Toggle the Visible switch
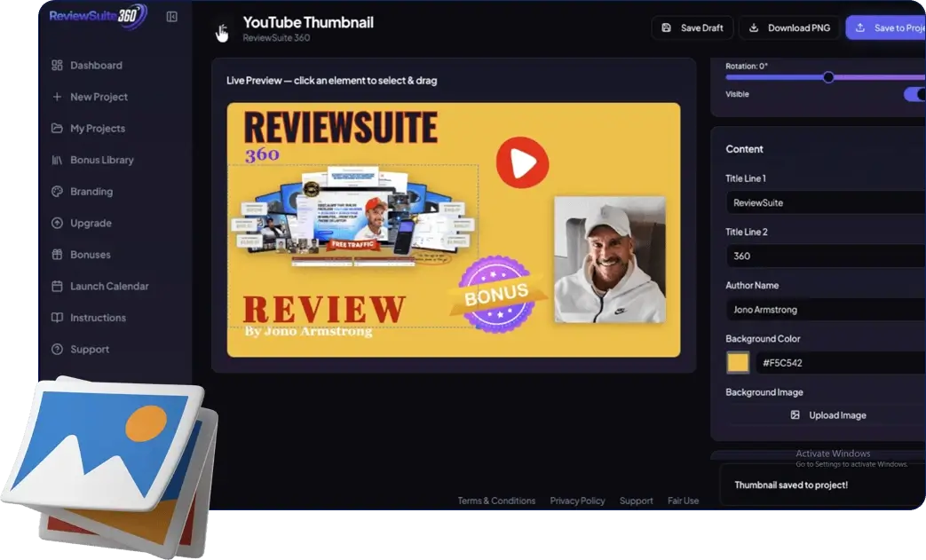 point(914,94)
